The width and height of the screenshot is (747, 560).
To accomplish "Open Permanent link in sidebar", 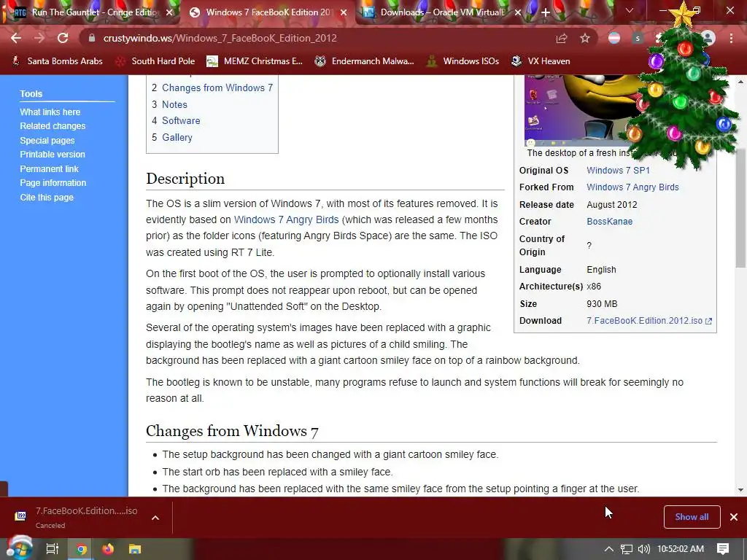I will (x=49, y=169).
